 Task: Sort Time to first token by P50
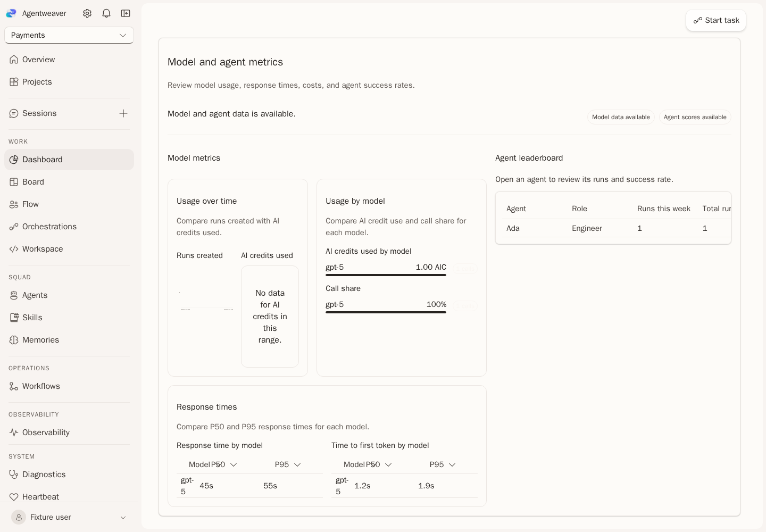[x=379, y=464]
